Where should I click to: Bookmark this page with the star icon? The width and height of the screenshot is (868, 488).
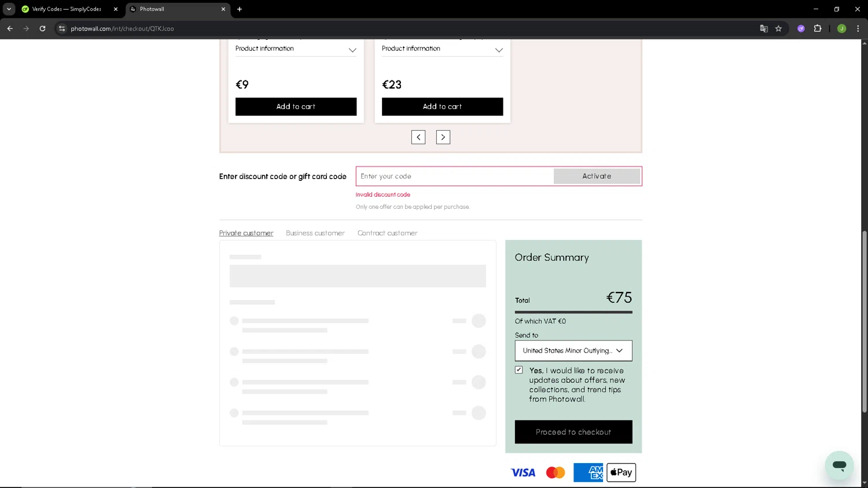pos(778,28)
